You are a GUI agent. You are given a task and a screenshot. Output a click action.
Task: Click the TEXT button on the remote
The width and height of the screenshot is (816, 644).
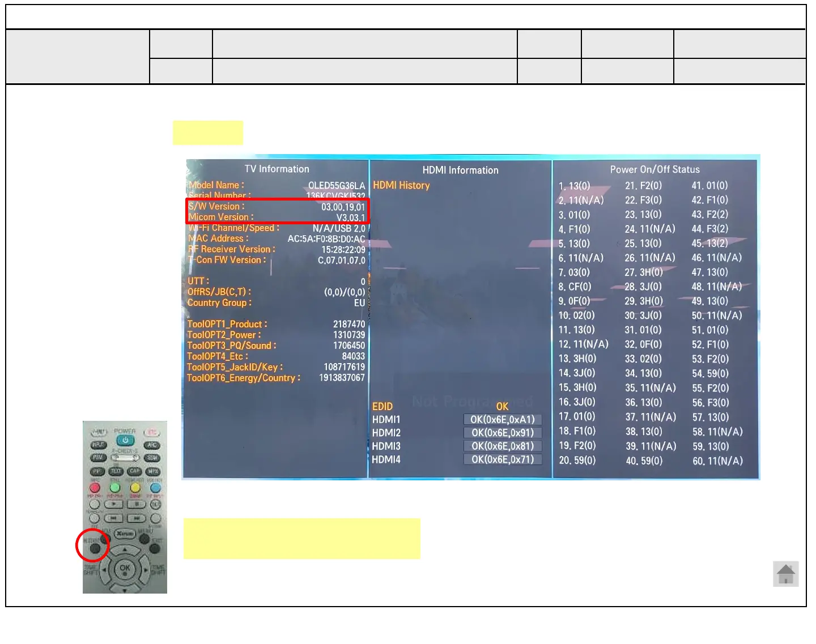pos(116,471)
